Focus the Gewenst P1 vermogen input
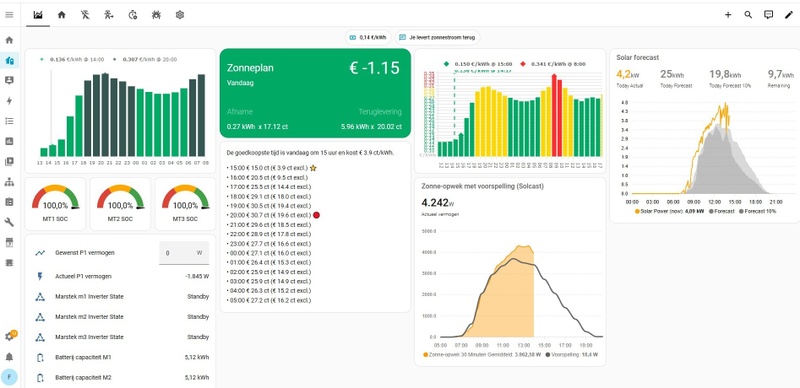 coord(184,253)
